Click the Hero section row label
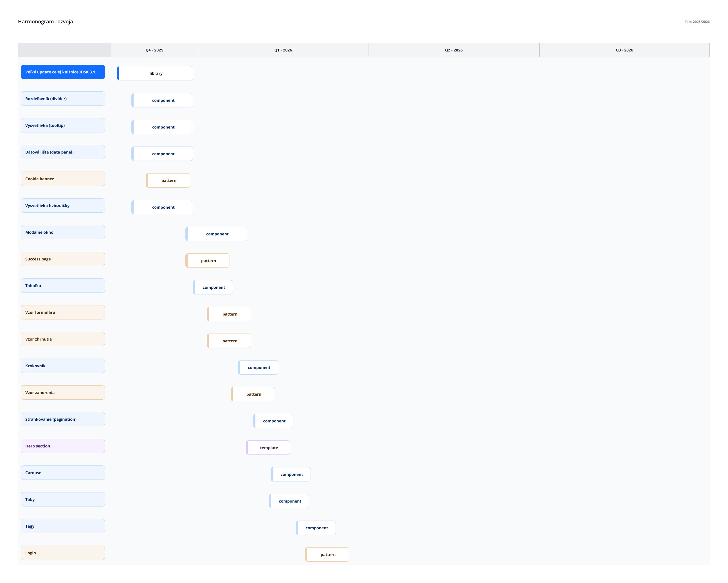The height and width of the screenshot is (583, 728). pyautogui.click(x=63, y=446)
